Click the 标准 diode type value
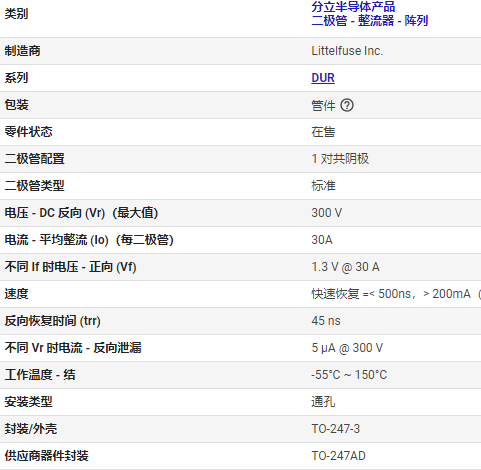481x470 pixels. point(323,186)
